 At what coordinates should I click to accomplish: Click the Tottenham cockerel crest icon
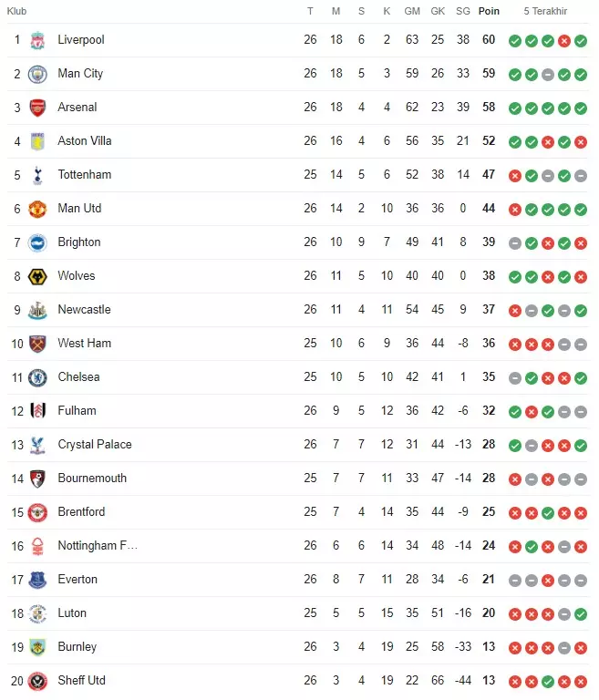point(37,175)
